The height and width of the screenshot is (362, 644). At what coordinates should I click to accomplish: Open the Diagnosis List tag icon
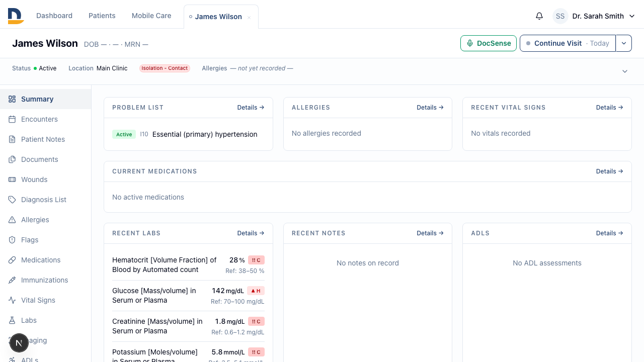pyautogui.click(x=12, y=200)
